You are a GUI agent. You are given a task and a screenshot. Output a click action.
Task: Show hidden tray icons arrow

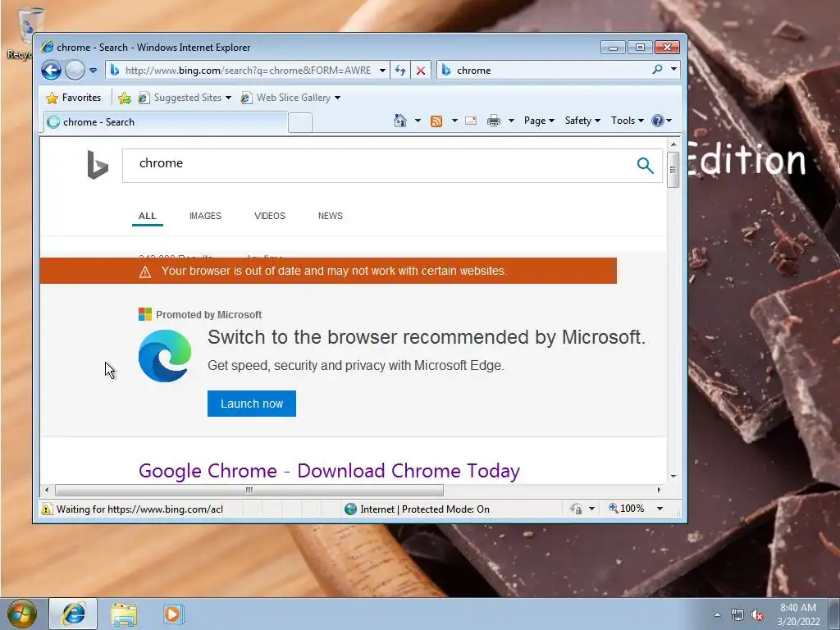pos(717,614)
